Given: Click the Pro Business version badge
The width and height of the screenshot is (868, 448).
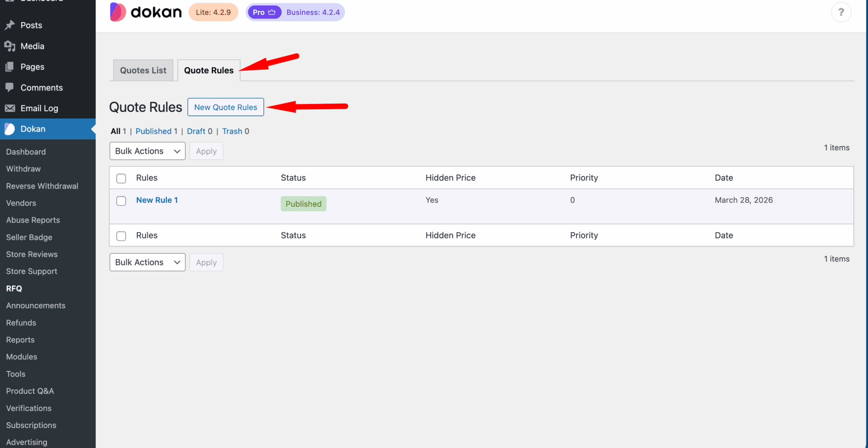Looking at the screenshot, I should coord(295,12).
